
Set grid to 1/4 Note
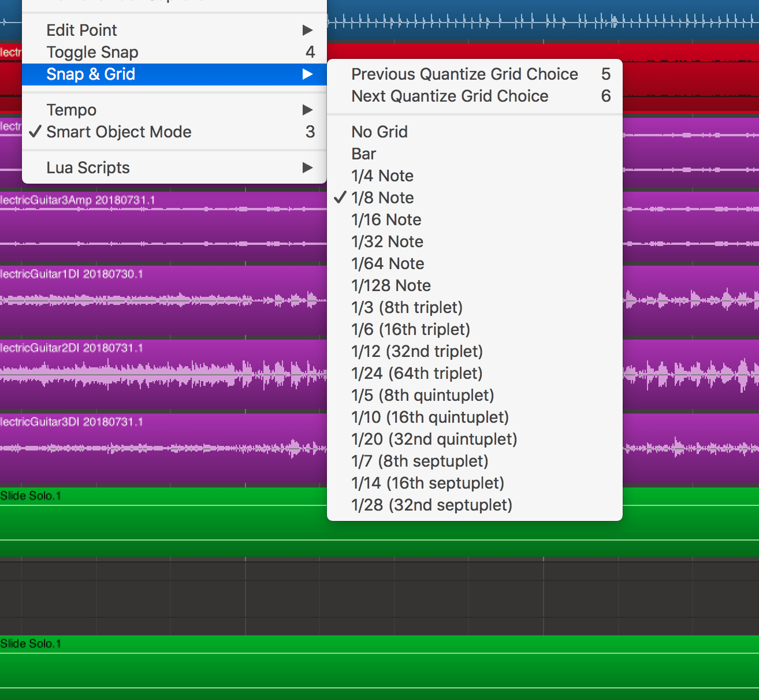(x=382, y=176)
